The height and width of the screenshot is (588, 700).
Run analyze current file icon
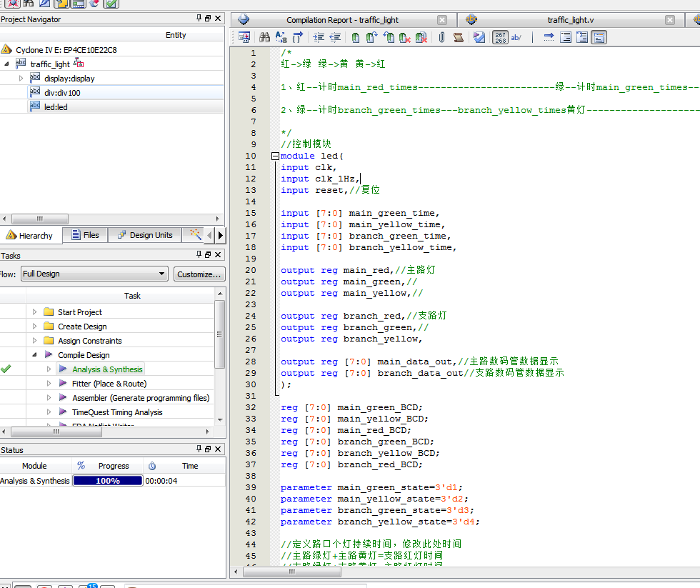[479, 37]
